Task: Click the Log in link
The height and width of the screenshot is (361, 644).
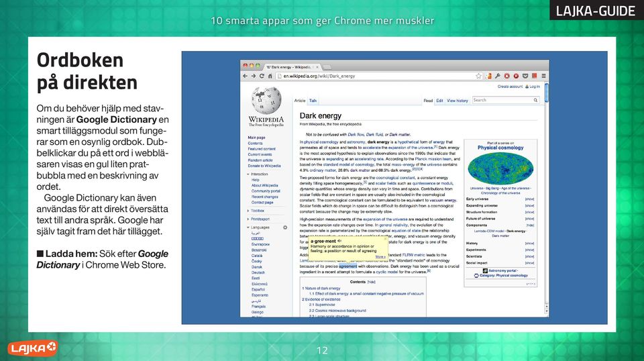Action: coord(535,87)
